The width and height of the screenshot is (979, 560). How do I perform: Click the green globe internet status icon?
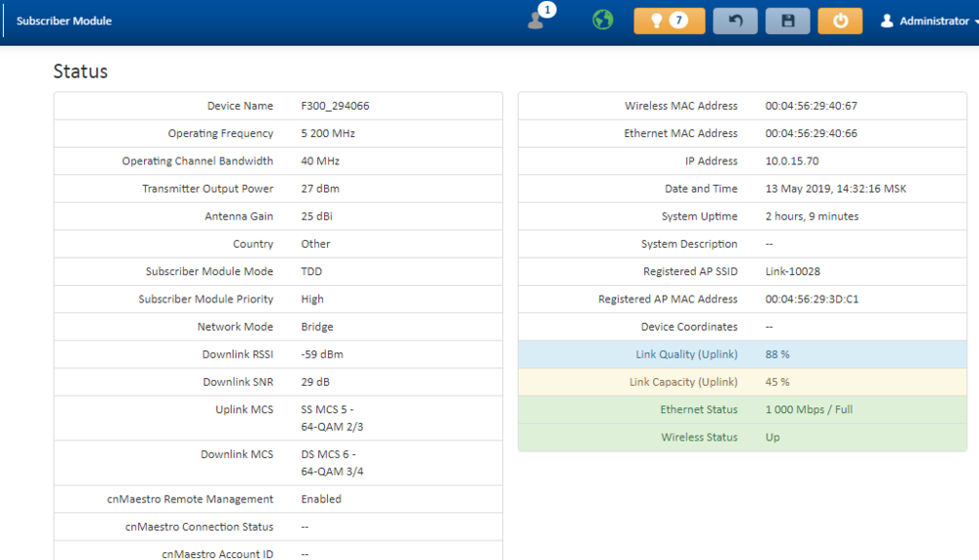point(603,21)
